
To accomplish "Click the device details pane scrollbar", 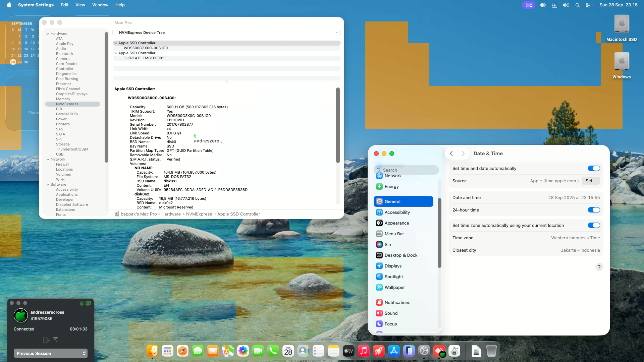I will pos(338,125).
